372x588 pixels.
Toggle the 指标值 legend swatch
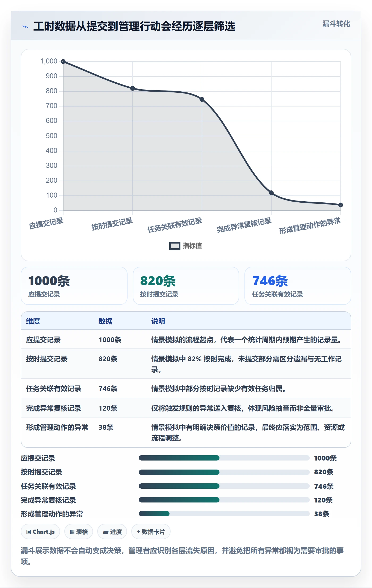pos(175,246)
